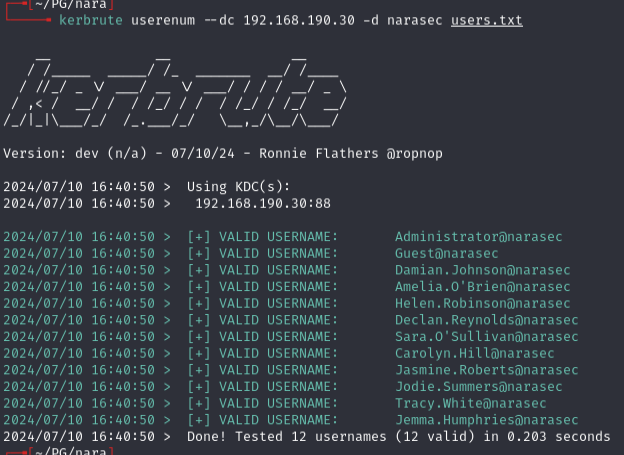Viewport: 624px width, 455px height.
Task: Click the Sara.O'Sullivan@narasec username
Action: point(486,337)
